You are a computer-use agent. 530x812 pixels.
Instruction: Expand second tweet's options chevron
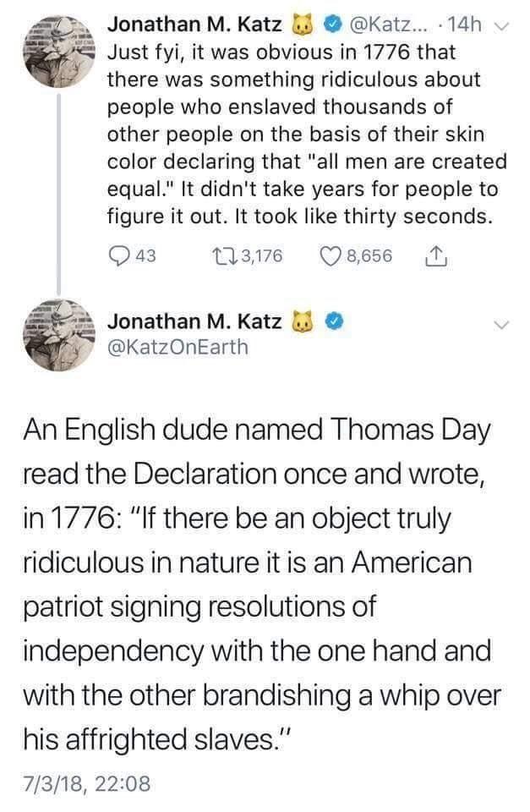click(x=502, y=325)
